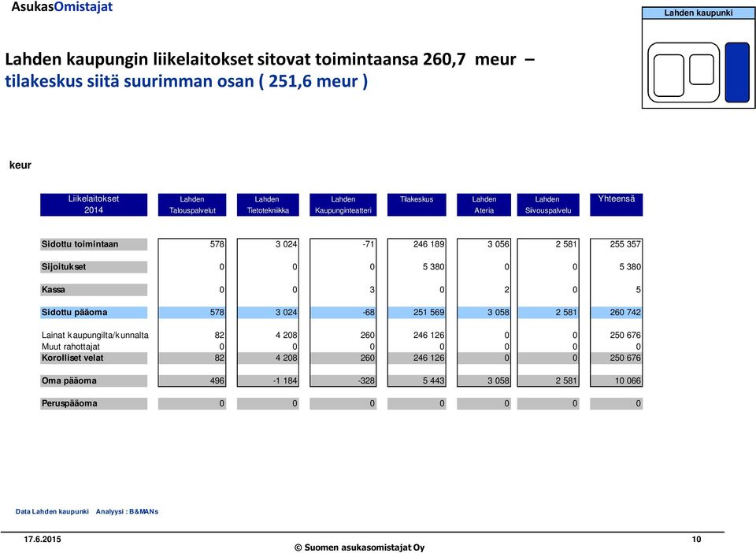Select the Yhteensä column header
Screen dimensions: 756x553
[x=616, y=205]
